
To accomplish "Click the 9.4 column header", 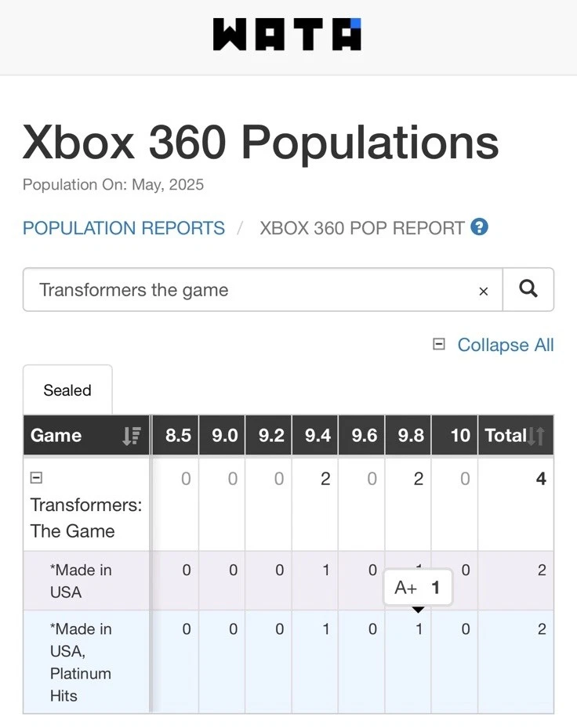I will (x=317, y=436).
